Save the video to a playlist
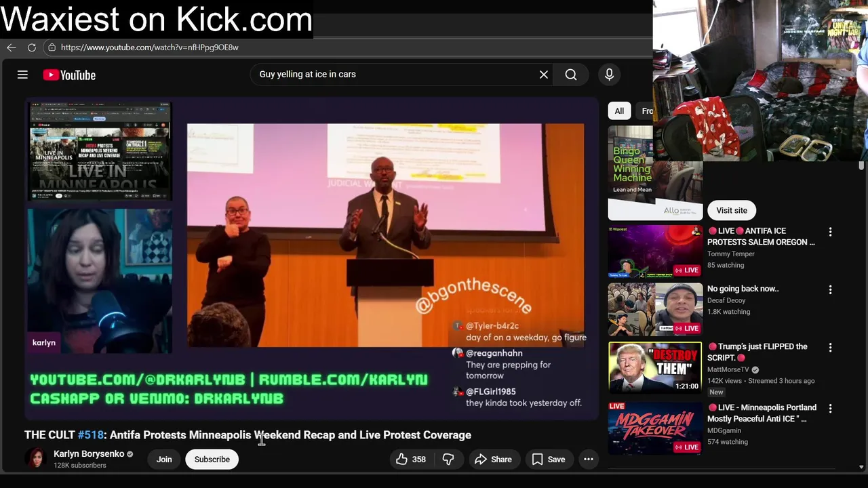This screenshot has height=488, width=868. tap(549, 460)
